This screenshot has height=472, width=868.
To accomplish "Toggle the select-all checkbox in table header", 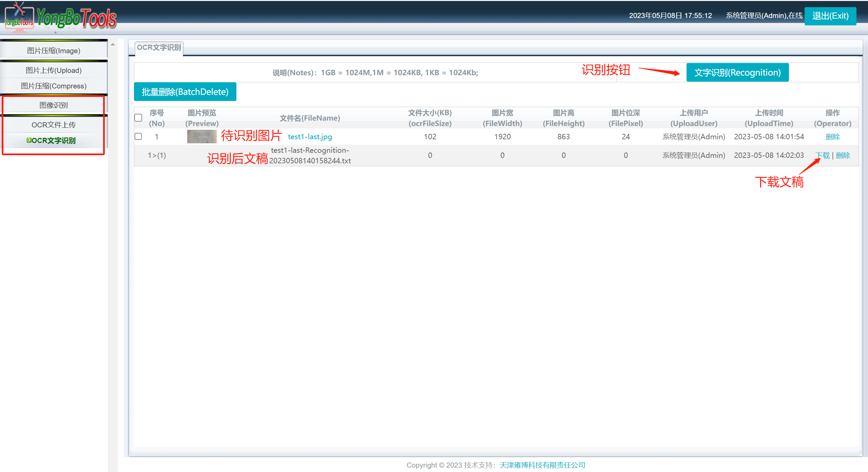I will click(x=138, y=118).
